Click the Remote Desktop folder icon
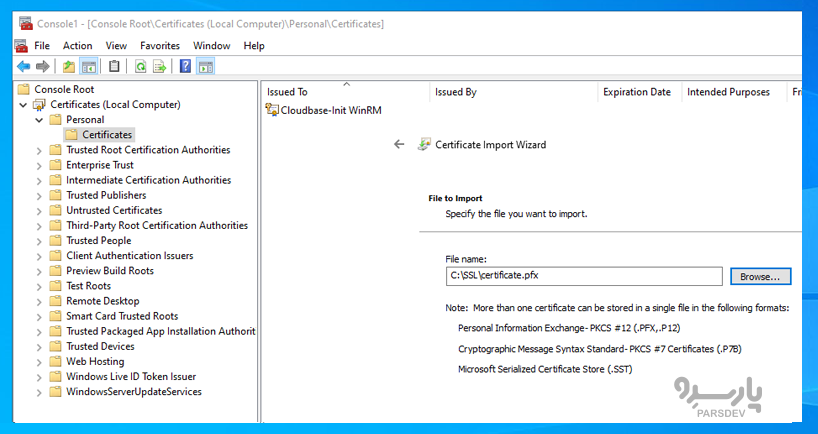This screenshot has width=818, height=434. 55,301
